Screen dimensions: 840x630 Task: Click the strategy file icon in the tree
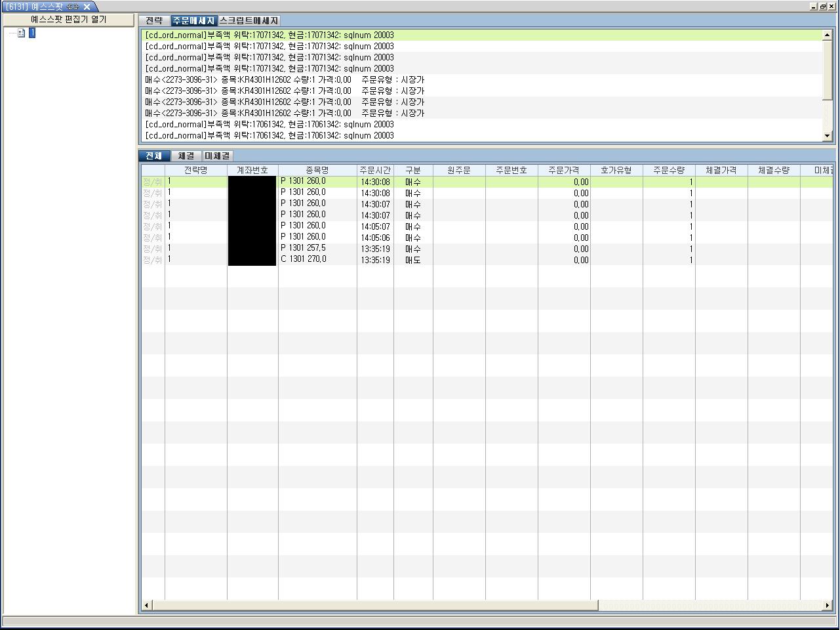[21, 33]
